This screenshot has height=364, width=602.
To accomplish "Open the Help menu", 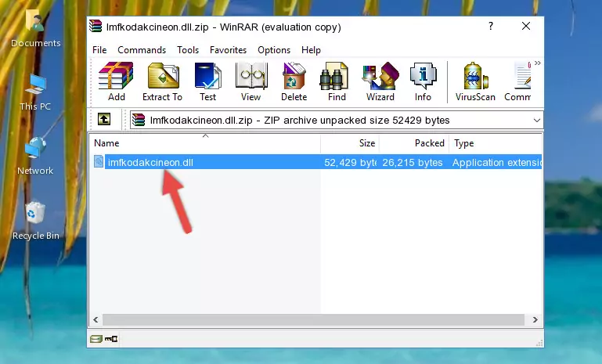I will point(311,50).
